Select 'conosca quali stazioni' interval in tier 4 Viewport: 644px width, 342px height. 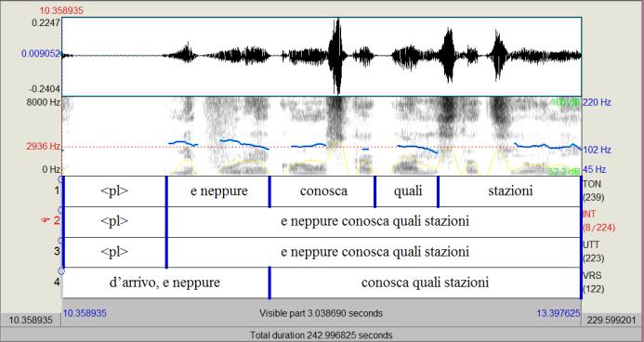click(x=425, y=283)
